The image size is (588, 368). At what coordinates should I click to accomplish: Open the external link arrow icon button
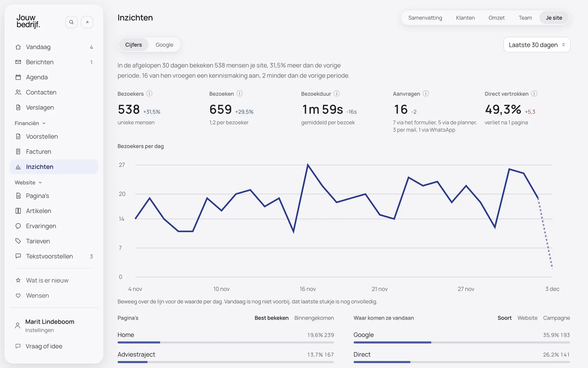click(x=87, y=22)
